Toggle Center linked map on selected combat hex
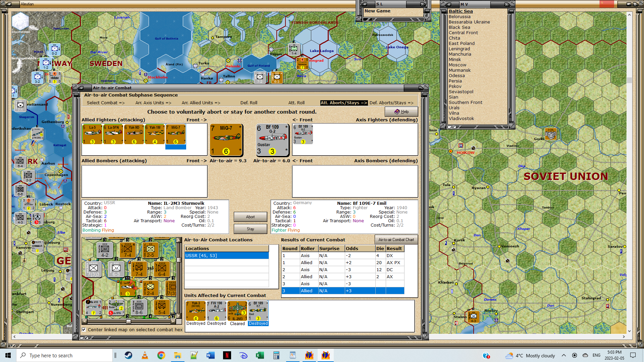The width and height of the screenshot is (644, 362). [84, 330]
